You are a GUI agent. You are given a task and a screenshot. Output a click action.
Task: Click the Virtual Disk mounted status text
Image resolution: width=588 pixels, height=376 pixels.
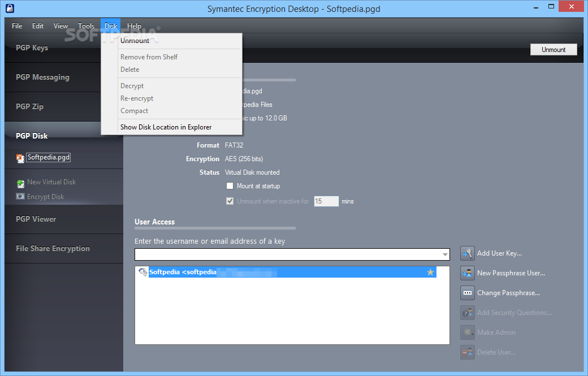coord(252,172)
